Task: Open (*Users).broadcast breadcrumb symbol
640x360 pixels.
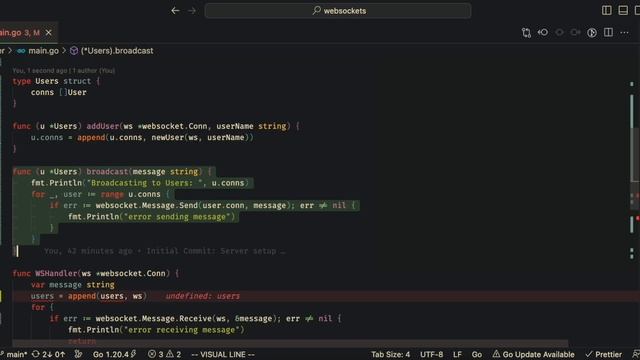Action: coord(112,51)
